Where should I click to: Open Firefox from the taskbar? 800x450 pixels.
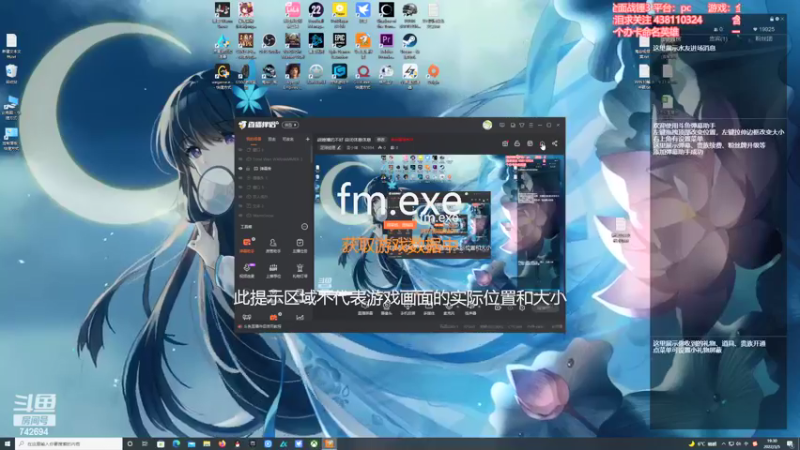tap(222, 444)
